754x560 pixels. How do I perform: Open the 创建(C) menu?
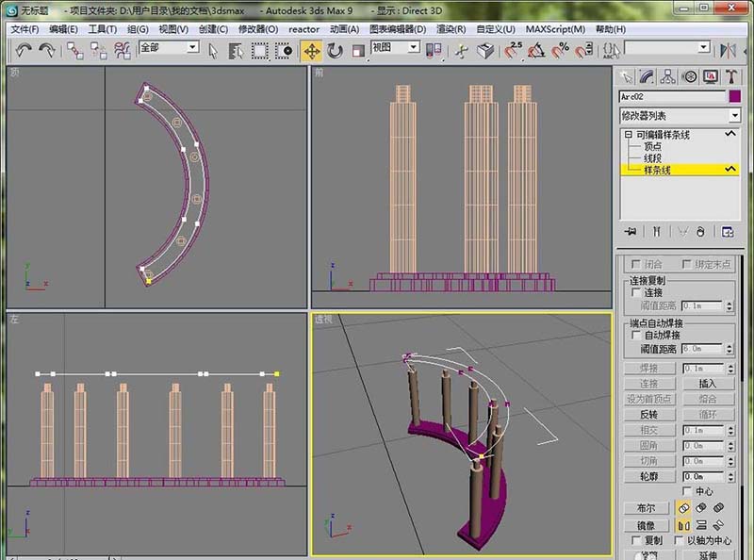214,29
